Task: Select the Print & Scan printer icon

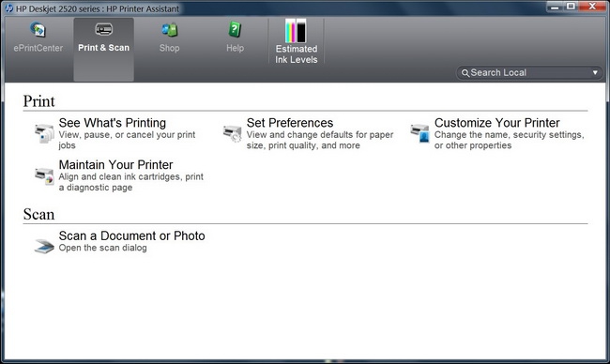Action: coord(103,29)
